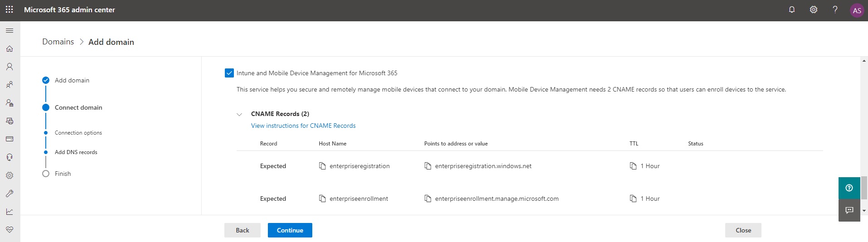Copy enterpriseenrollment.manage.microsoft.com value
868x242 pixels.
[x=427, y=198]
